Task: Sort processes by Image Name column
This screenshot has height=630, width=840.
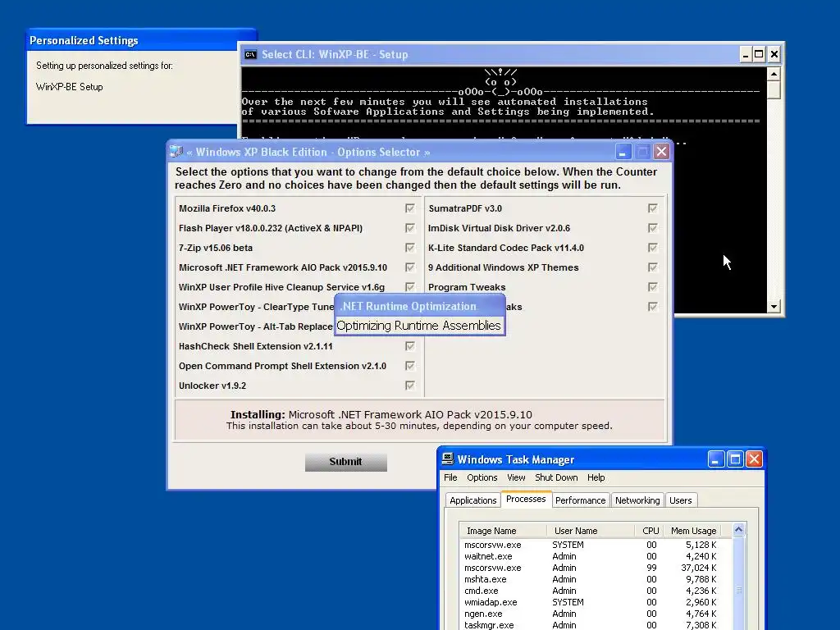Action: click(x=504, y=531)
